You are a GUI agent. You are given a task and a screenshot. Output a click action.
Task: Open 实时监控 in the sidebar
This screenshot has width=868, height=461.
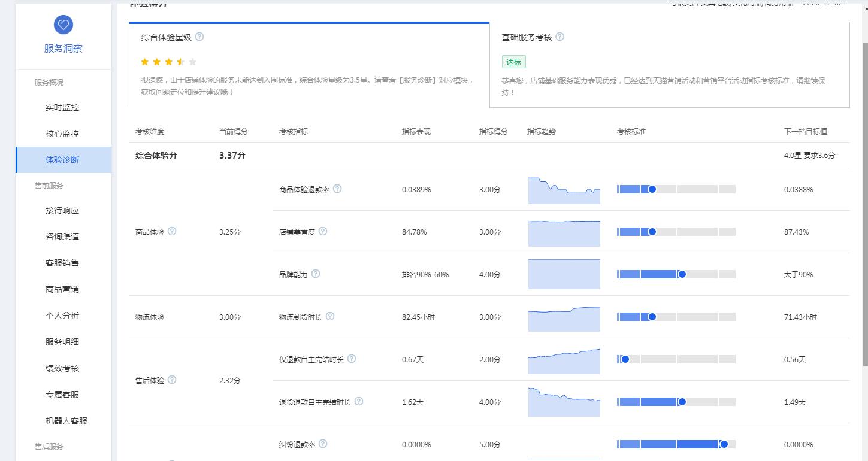pyautogui.click(x=62, y=108)
